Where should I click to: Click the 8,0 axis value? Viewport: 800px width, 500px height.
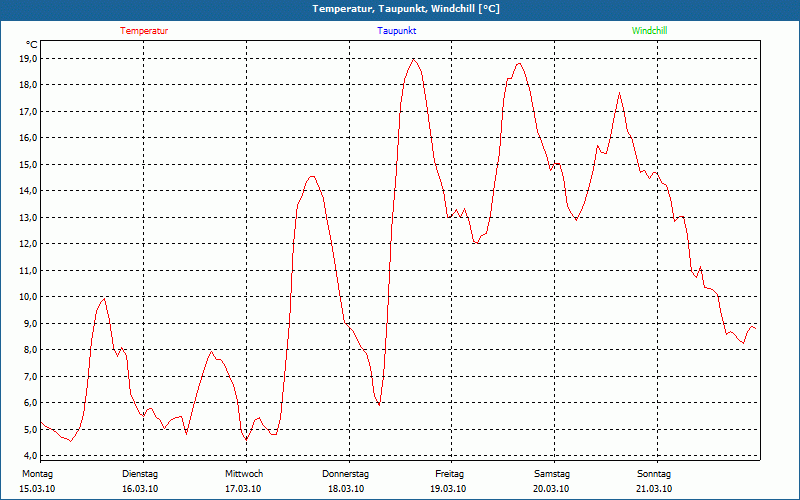click(x=31, y=350)
